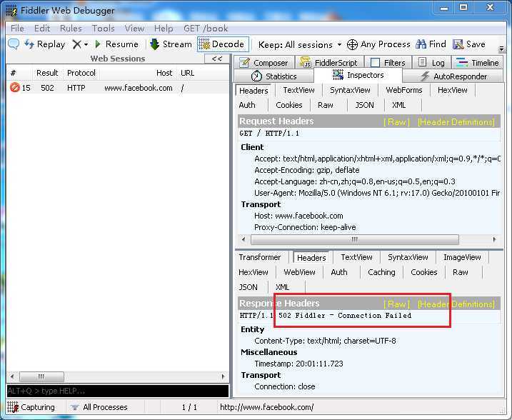
Task: Click the Any Process target icon
Action: (352, 44)
